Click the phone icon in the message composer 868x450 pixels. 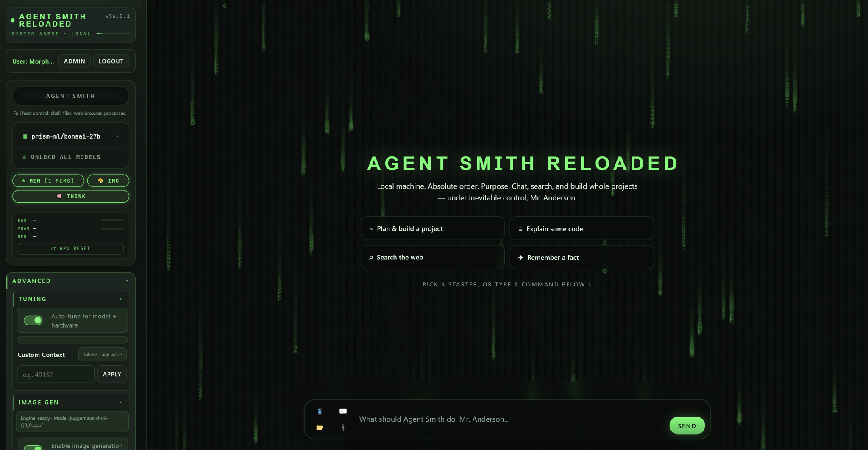coord(320,411)
